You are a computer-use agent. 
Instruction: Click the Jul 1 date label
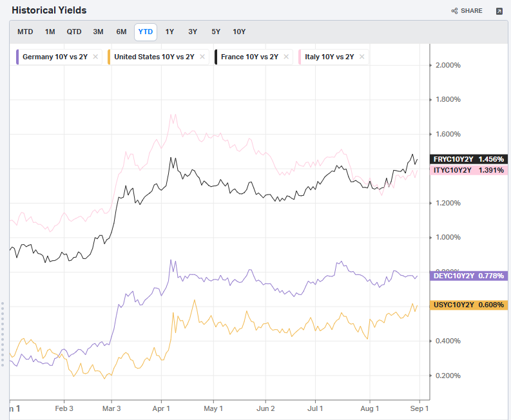point(315,408)
